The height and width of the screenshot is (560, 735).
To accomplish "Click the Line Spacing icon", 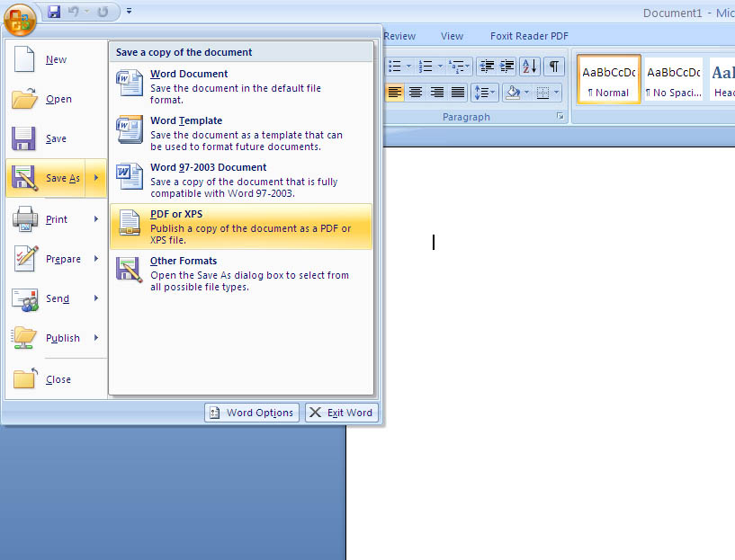I will coord(484,93).
